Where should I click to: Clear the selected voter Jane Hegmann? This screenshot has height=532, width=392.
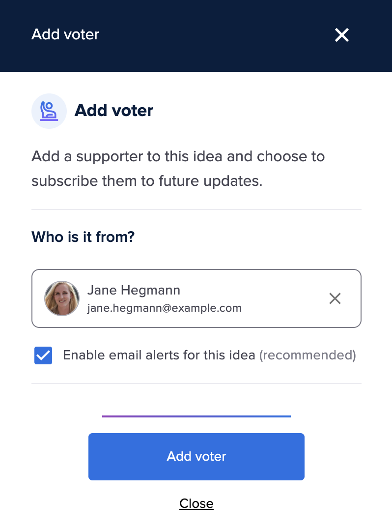(x=335, y=298)
